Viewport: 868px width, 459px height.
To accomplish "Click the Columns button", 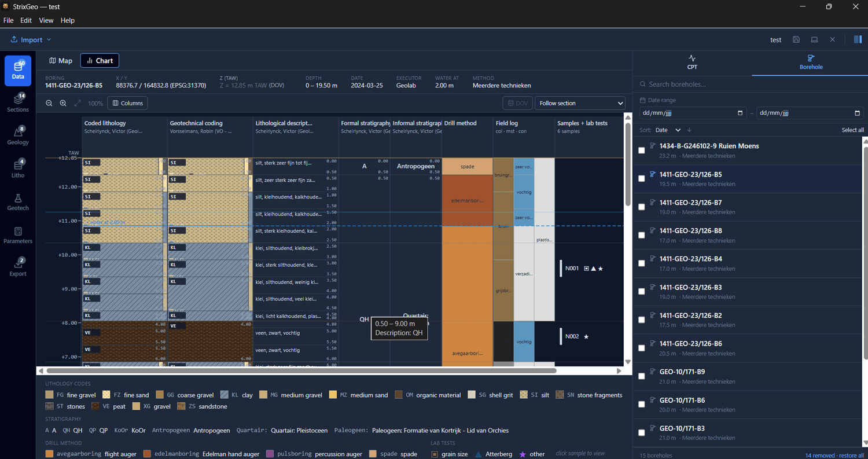I will pos(128,103).
